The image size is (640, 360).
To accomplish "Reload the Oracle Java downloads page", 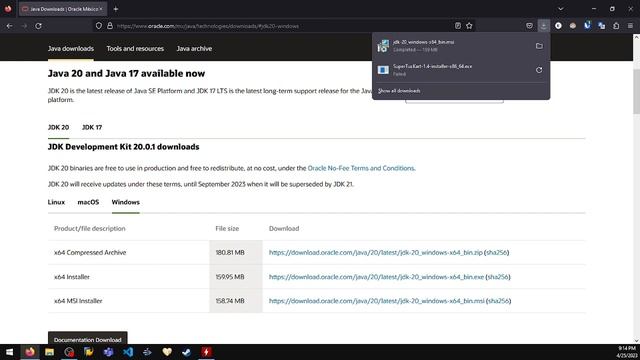I will click(x=38, y=26).
